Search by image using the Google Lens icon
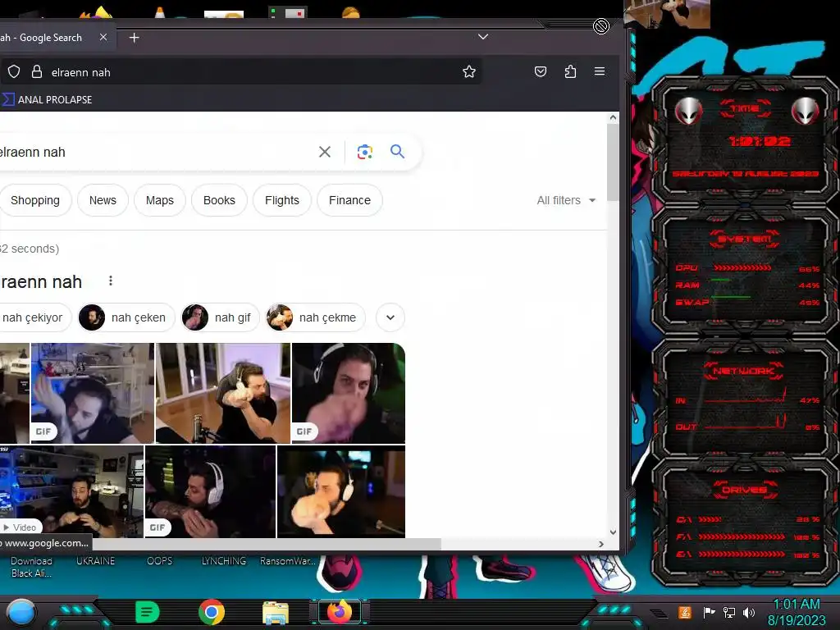 tap(365, 152)
